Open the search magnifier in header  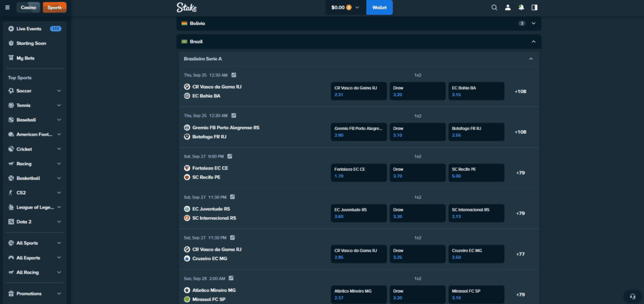[494, 8]
